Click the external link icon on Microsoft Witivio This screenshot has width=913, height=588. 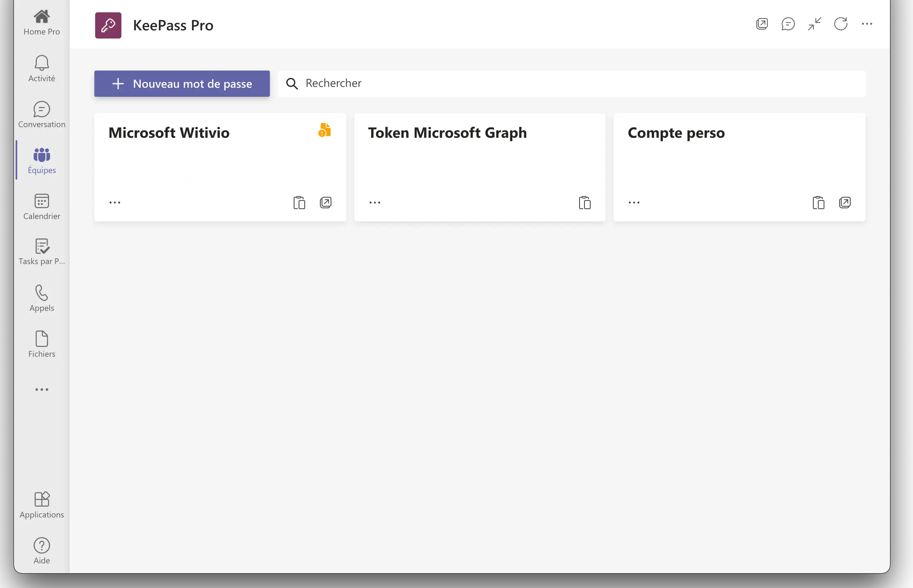pos(325,202)
